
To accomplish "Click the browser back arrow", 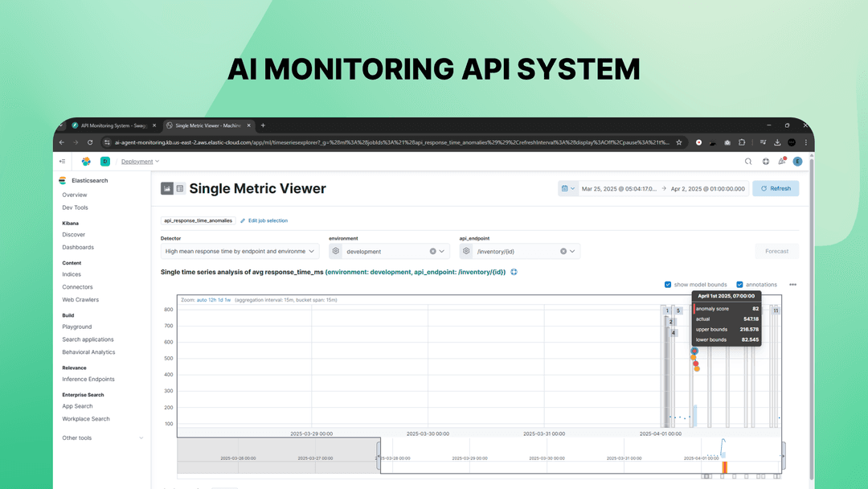I will point(62,142).
